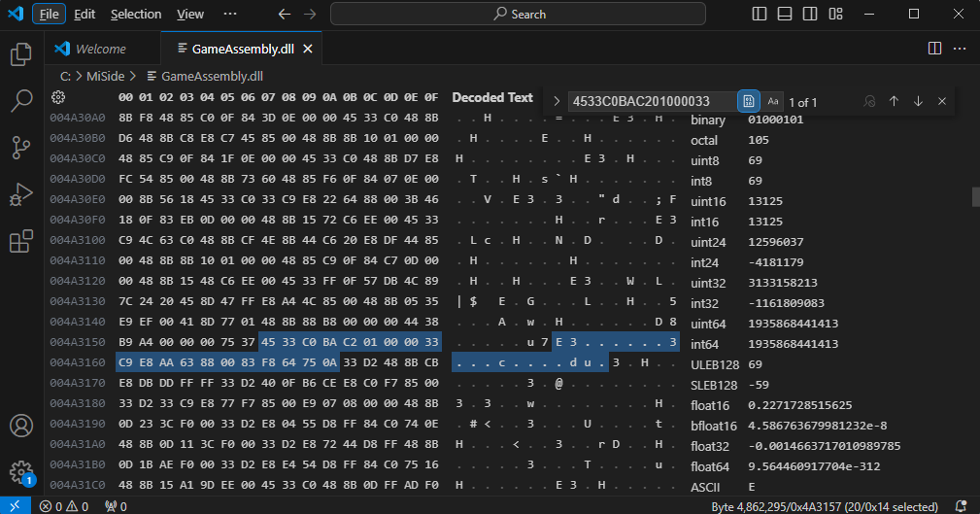Open the Run and Debug view
Image resolution: width=980 pixels, height=514 pixels.
(21, 194)
